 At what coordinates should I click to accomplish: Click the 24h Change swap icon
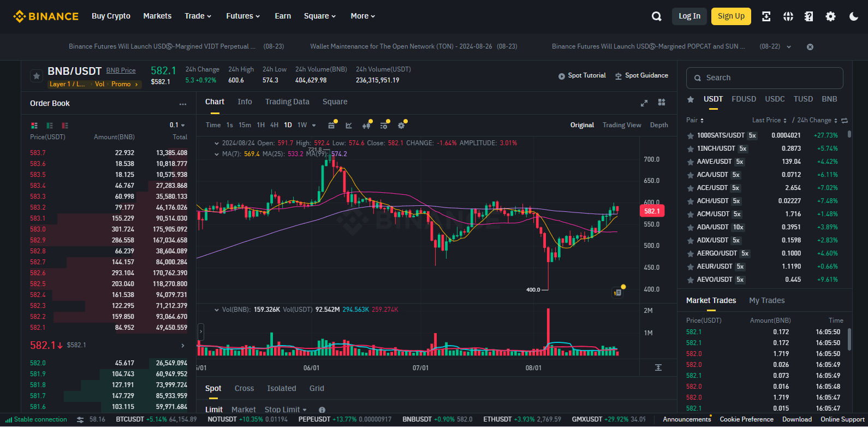845,121
